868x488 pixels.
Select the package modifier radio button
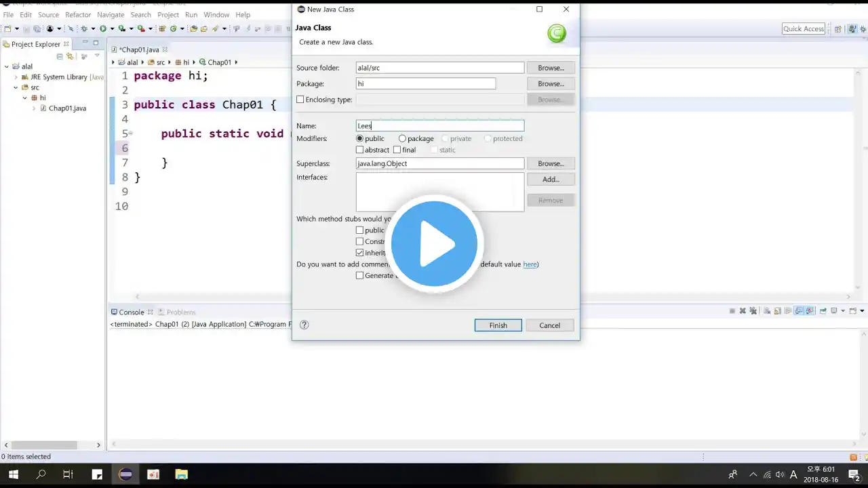[402, 138]
